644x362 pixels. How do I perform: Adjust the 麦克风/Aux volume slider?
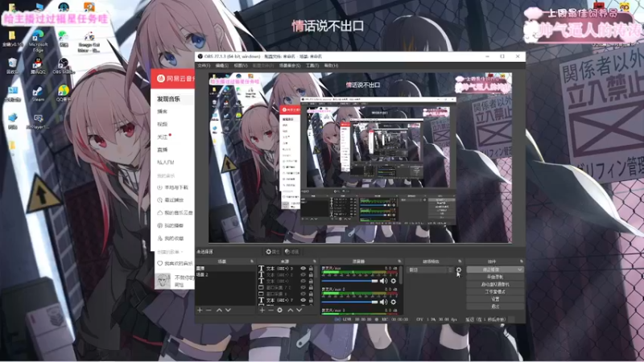click(x=350, y=281)
